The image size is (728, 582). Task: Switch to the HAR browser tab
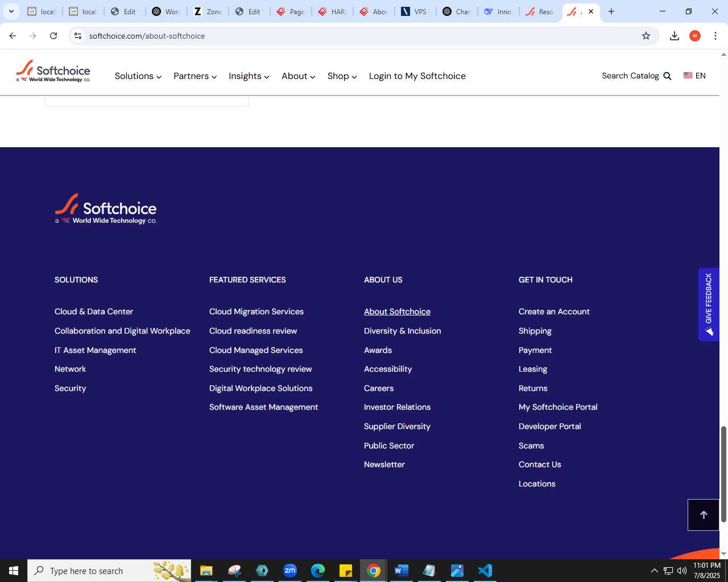(x=332, y=11)
